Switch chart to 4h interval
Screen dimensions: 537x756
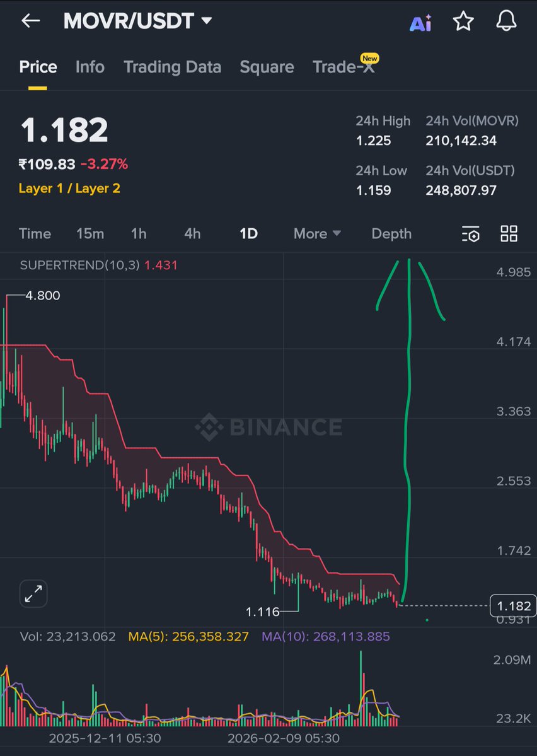pyautogui.click(x=192, y=234)
